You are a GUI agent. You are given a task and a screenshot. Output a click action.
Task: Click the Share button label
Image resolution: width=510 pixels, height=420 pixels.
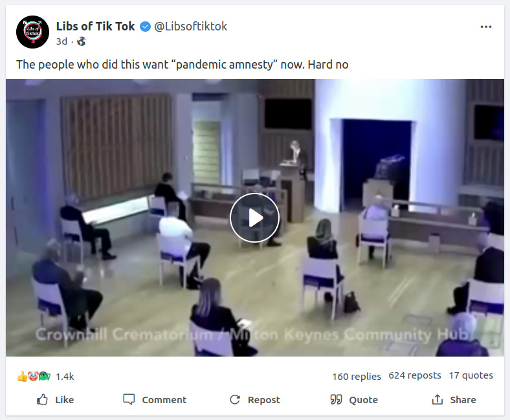(x=463, y=399)
